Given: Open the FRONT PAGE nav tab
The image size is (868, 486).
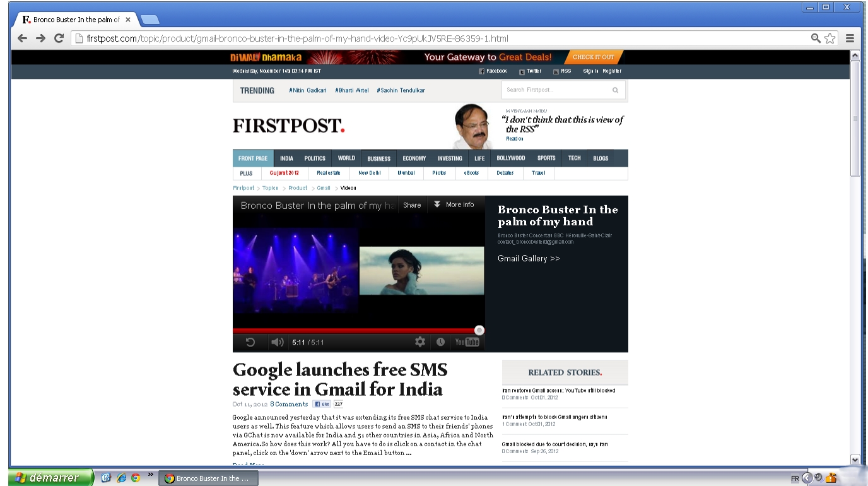Looking at the screenshot, I should (253, 158).
